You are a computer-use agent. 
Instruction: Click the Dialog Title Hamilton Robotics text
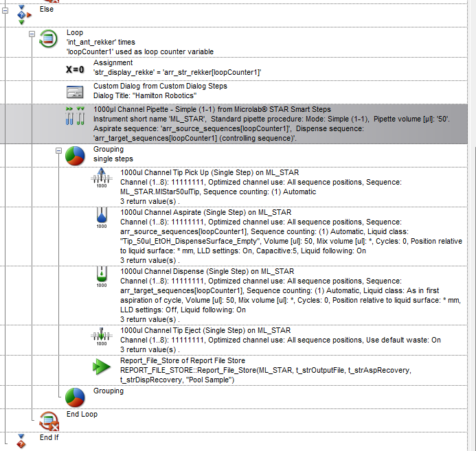145,96
